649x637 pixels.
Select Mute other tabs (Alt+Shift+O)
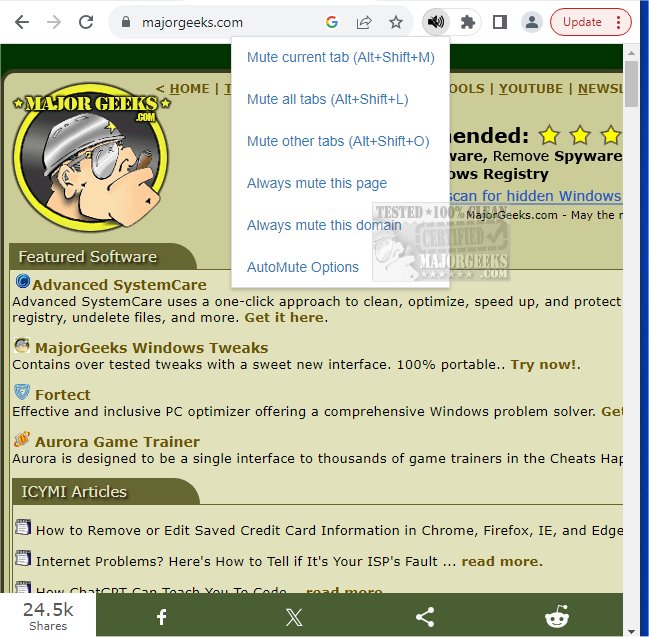(338, 141)
